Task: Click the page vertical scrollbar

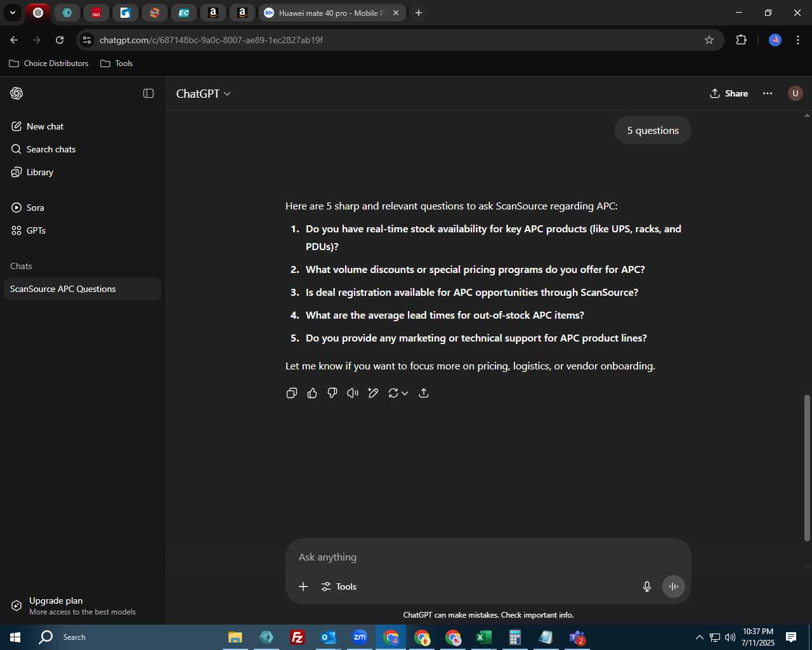Action: tap(807, 468)
